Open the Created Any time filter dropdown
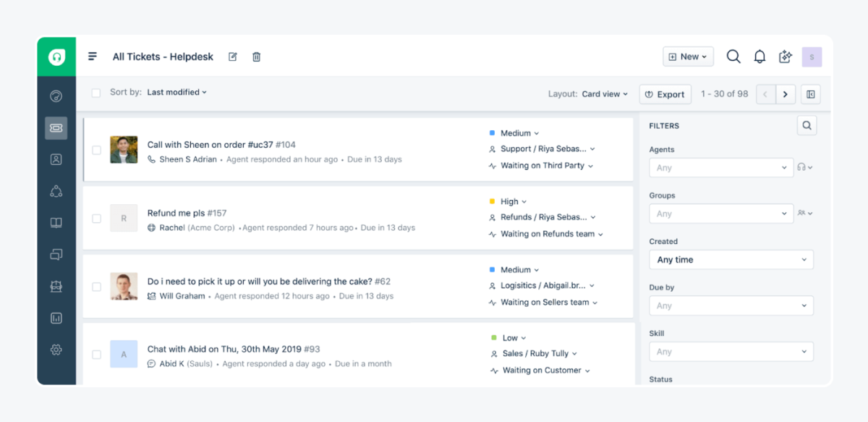The width and height of the screenshot is (868, 422). 731,259
